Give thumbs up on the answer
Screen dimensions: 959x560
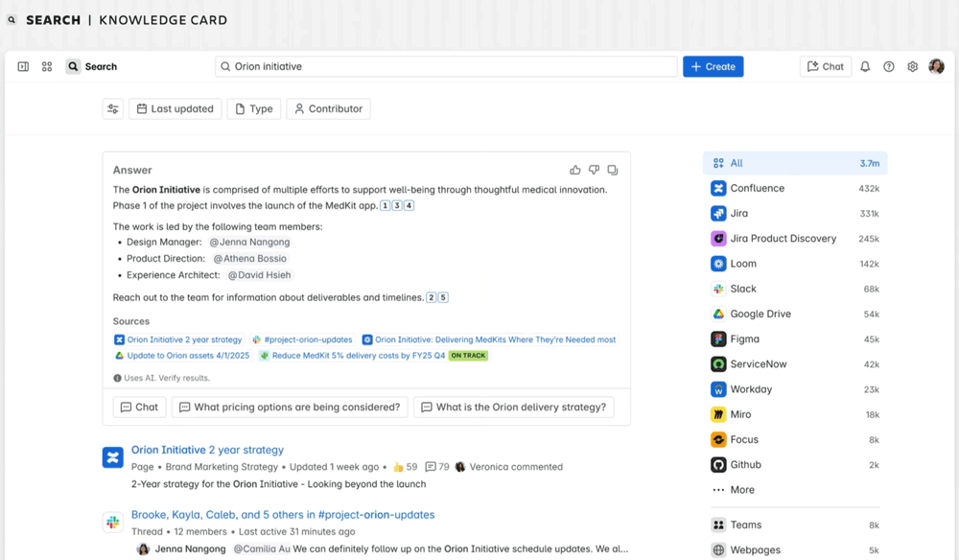[x=574, y=170]
